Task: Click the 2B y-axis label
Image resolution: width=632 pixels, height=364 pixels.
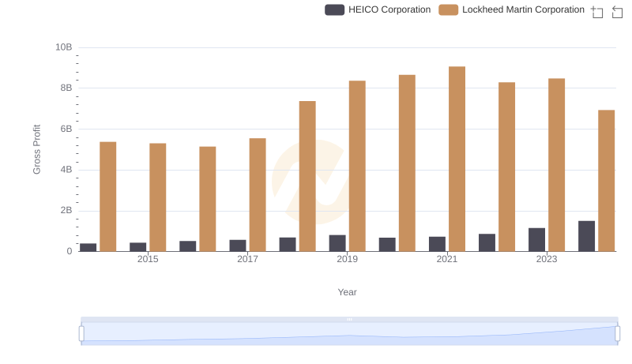Action: (66, 210)
